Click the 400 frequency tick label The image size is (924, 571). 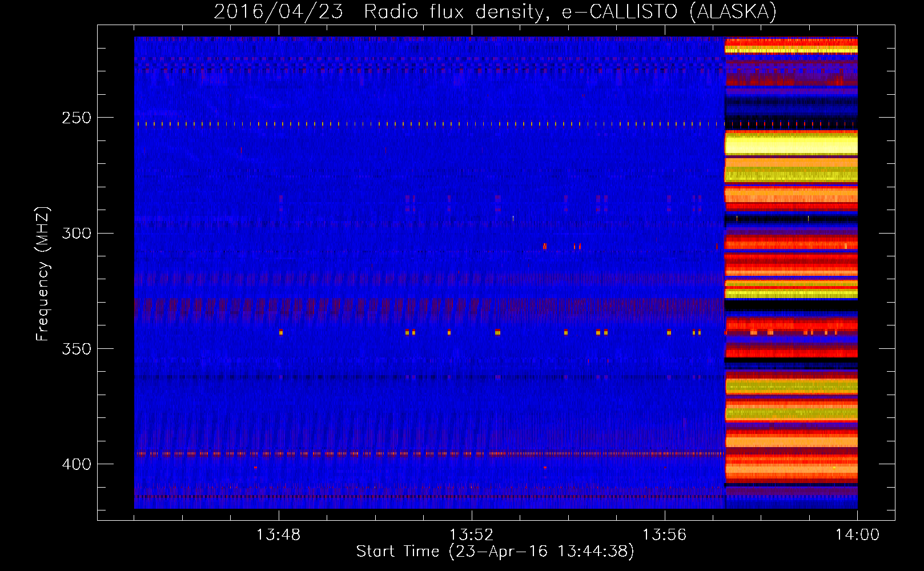77,464
